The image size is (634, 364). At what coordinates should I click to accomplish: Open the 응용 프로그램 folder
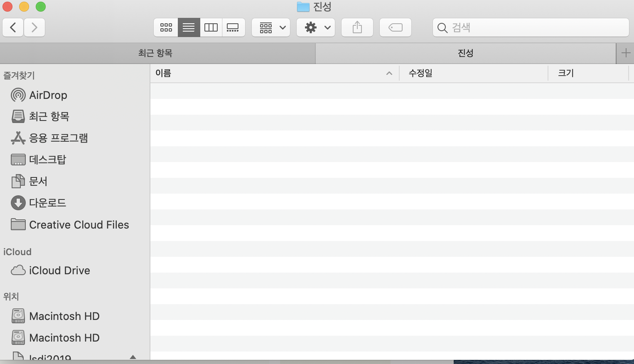coord(75,138)
